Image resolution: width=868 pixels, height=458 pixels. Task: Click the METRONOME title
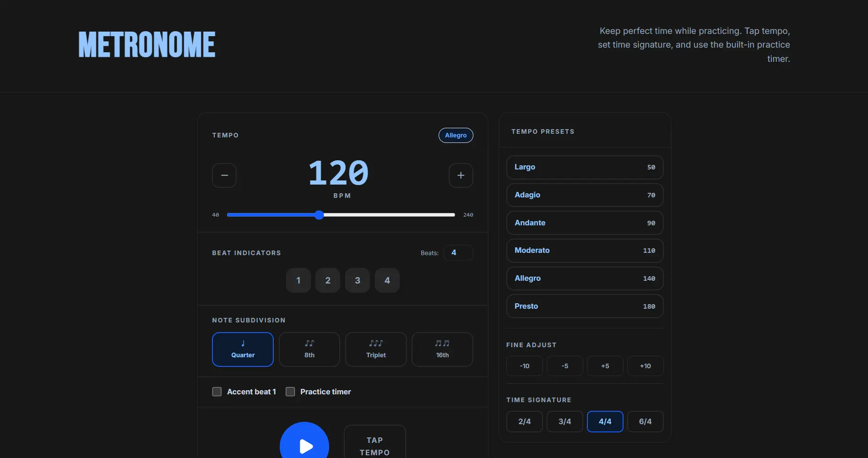point(147,44)
